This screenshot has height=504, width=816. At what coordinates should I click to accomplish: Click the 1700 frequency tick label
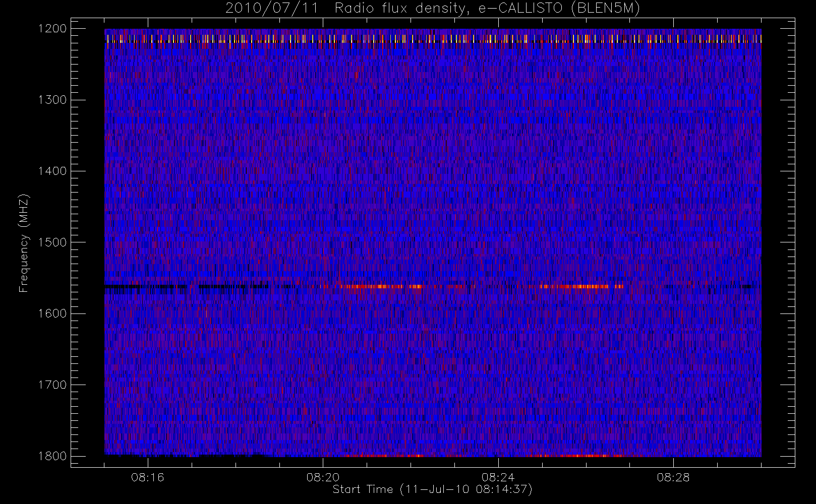point(52,385)
